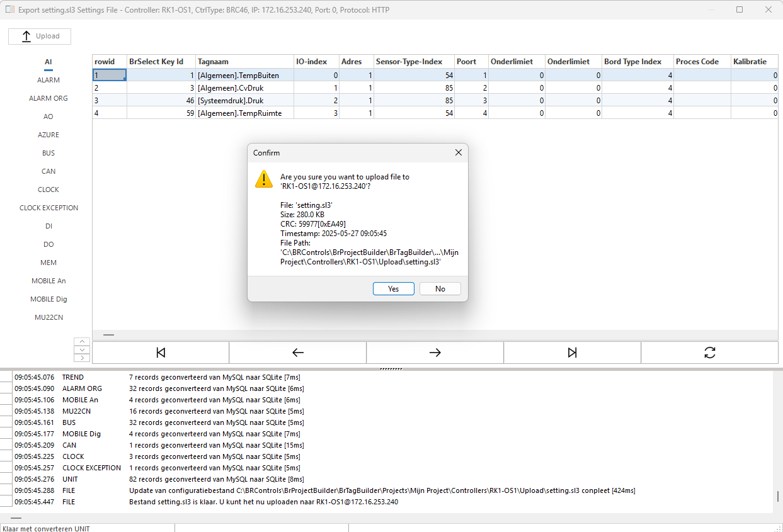Click the right chevron beside table list

pos(82,358)
